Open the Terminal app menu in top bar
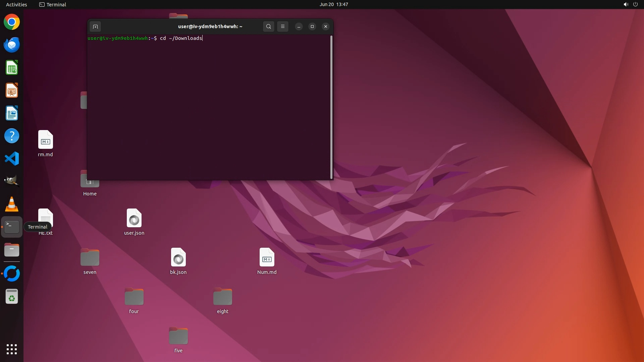Viewport: 644px width, 362px height. click(x=53, y=4)
